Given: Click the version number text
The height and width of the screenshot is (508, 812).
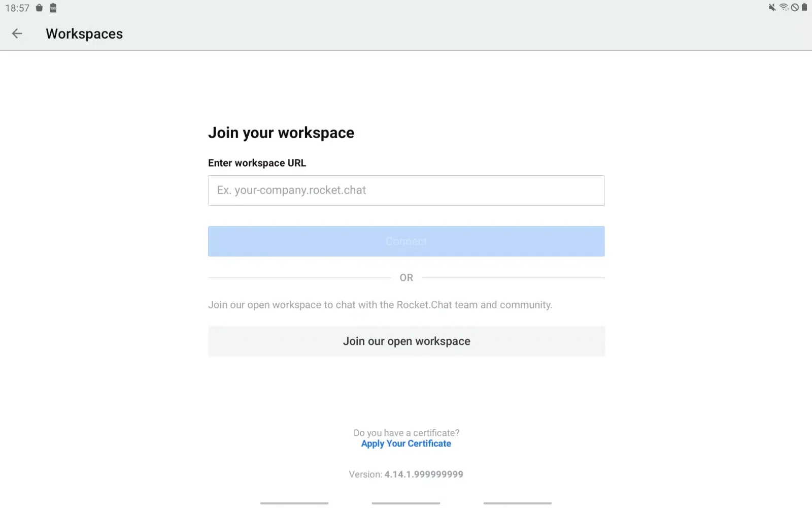Looking at the screenshot, I should pyautogui.click(x=405, y=474).
